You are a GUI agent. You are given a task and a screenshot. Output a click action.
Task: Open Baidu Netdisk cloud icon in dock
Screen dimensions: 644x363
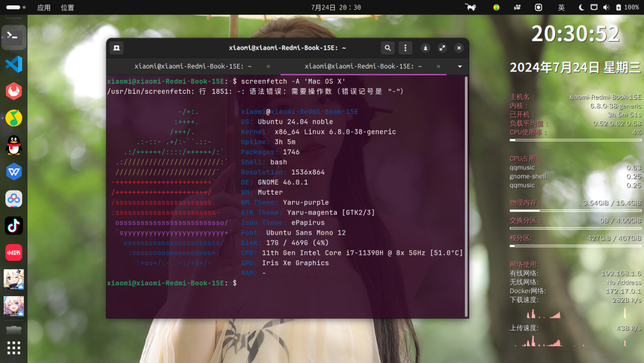(x=14, y=199)
